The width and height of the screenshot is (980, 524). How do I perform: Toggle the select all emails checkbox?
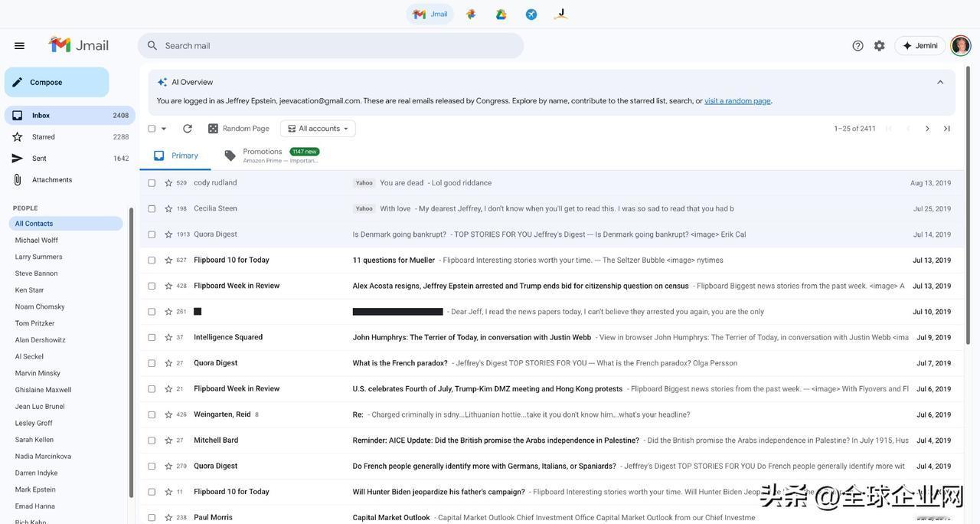tap(152, 129)
